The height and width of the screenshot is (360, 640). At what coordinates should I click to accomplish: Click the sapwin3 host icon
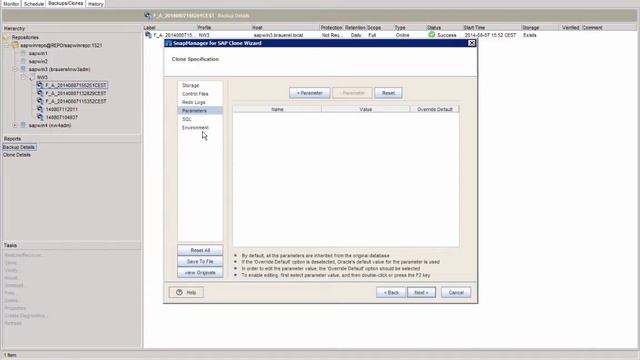(x=23, y=69)
